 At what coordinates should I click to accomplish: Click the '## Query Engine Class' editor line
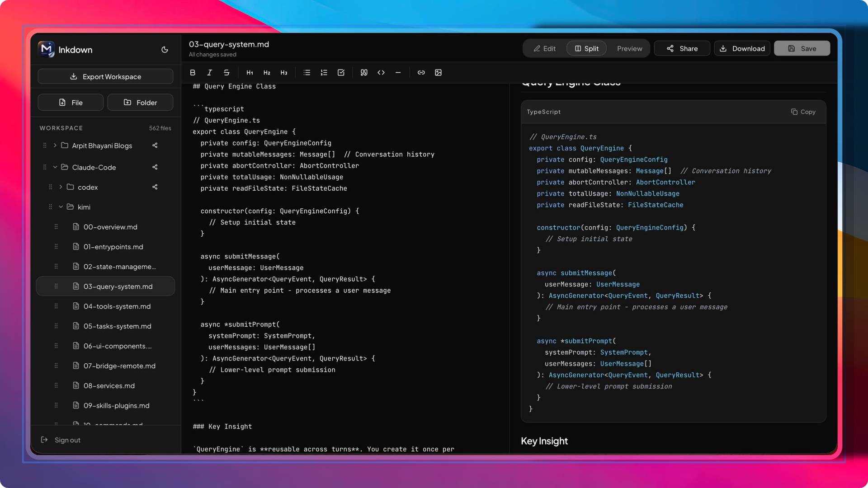pyautogui.click(x=234, y=86)
